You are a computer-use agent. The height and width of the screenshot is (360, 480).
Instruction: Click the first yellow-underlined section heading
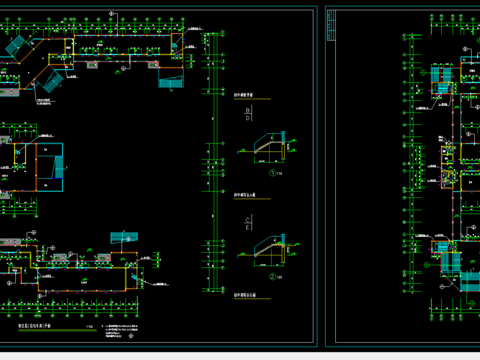tap(243, 95)
